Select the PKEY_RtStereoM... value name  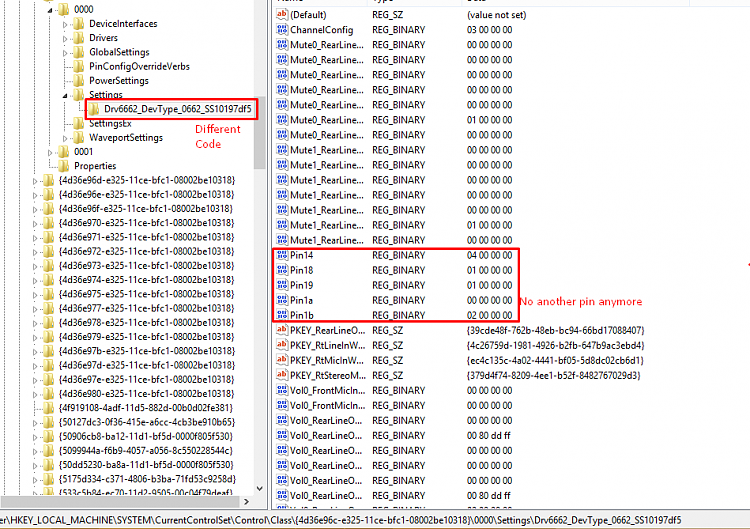(x=327, y=375)
